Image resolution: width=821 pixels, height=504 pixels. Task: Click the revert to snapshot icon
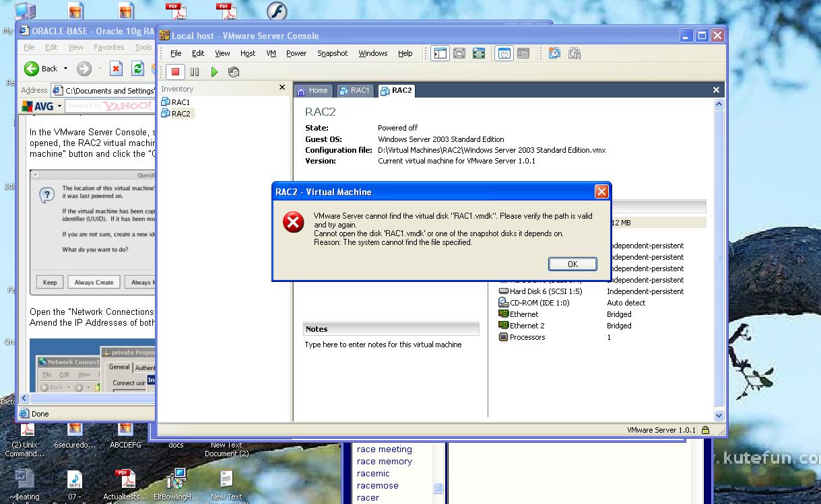click(x=574, y=53)
